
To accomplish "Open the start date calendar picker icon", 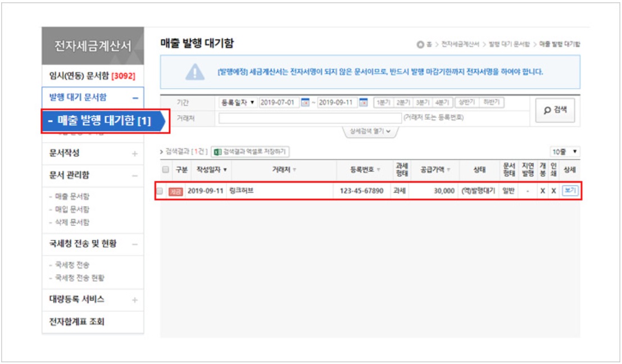I will tap(305, 102).
